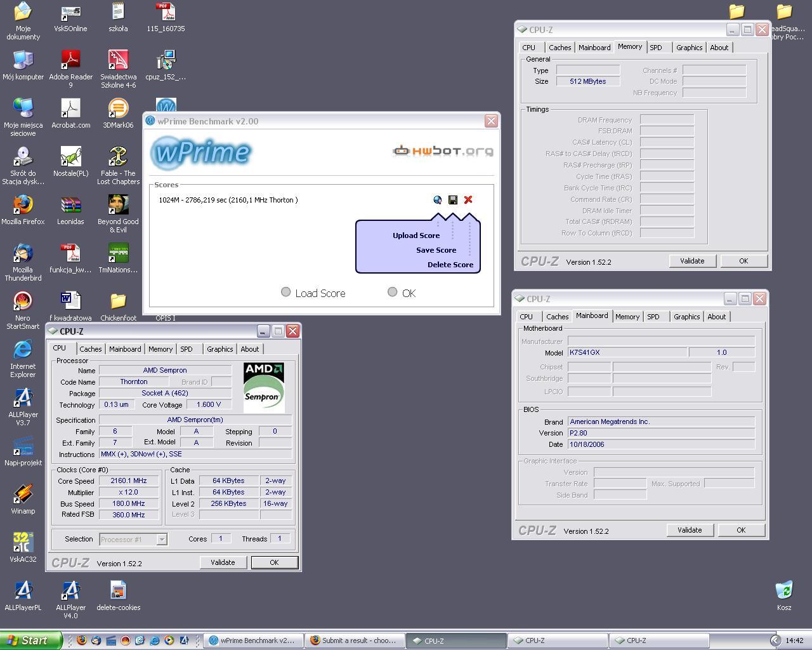The width and height of the screenshot is (812, 650).
Task: Open the Mój komputer desktop icon
Action: coord(23,65)
